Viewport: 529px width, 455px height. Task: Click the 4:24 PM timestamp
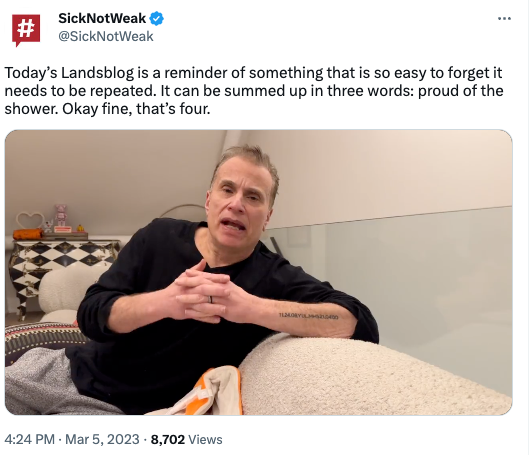click(x=29, y=439)
